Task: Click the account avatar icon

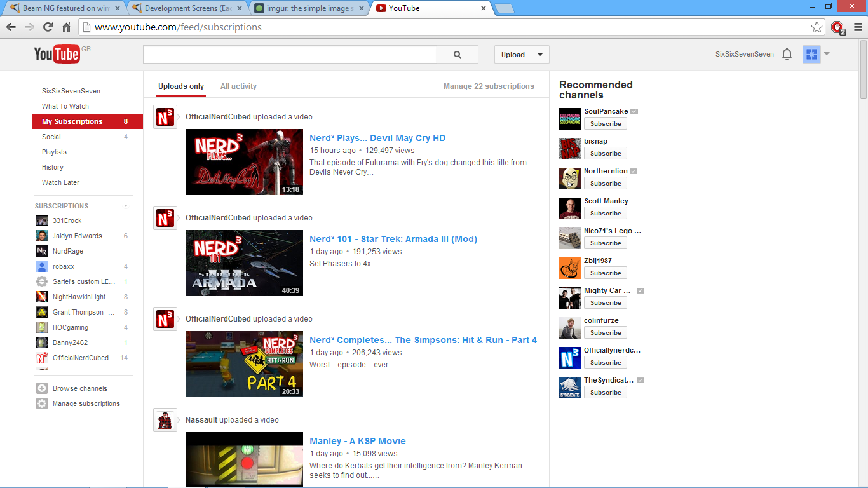Action: [x=811, y=54]
